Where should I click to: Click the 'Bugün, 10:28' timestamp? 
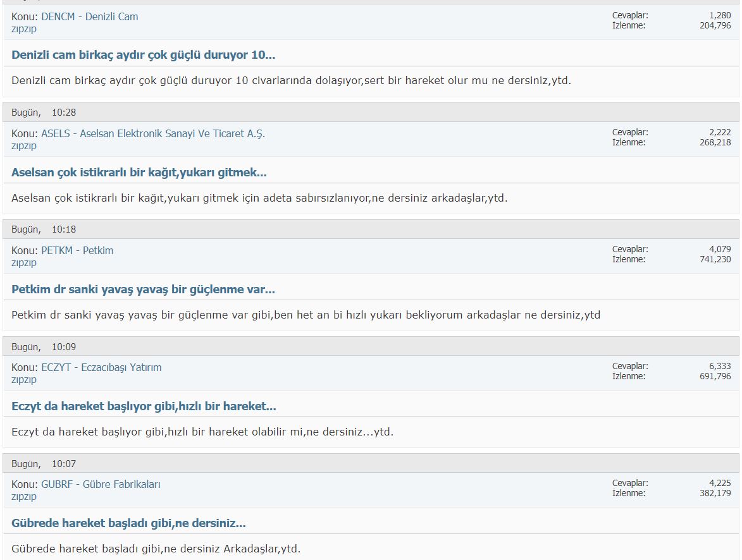tap(44, 113)
